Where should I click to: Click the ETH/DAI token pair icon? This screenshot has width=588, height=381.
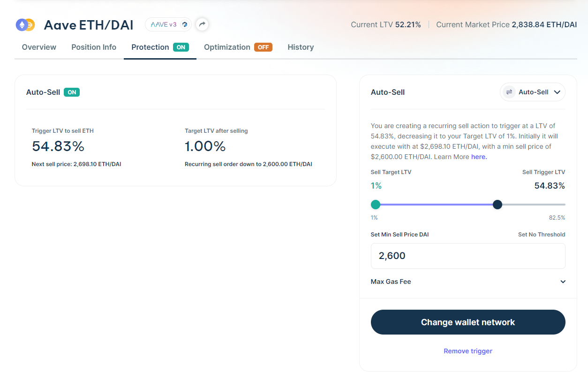25,25
